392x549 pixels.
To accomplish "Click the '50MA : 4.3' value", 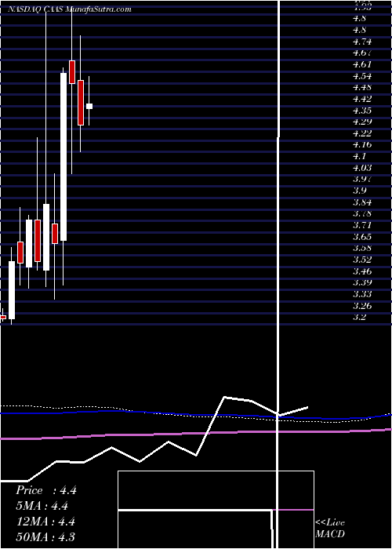I will pyautogui.click(x=46, y=537).
